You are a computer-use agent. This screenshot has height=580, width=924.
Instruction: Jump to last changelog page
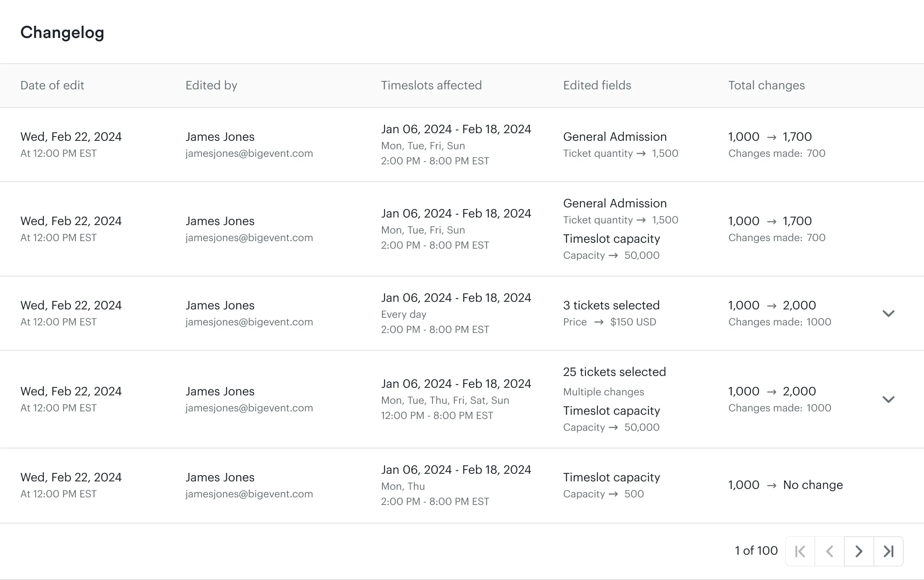pyautogui.click(x=889, y=551)
